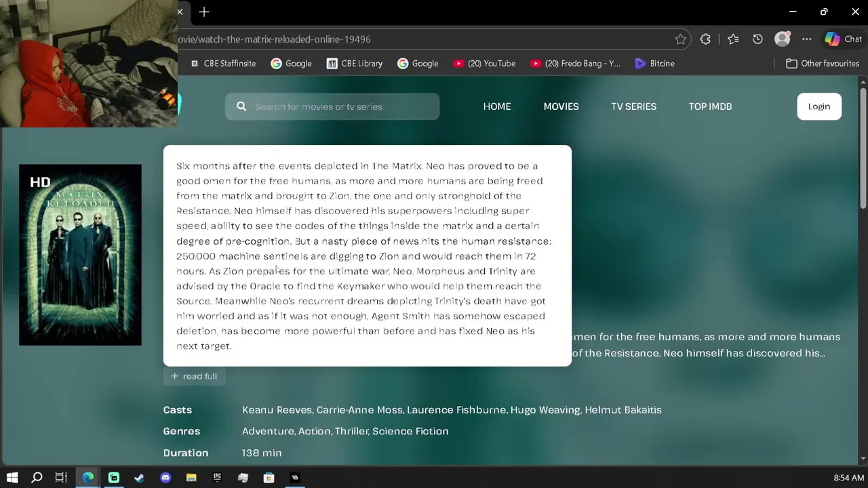Click the read full expander
This screenshot has width=868, height=488.
click(x=194, y=376)
